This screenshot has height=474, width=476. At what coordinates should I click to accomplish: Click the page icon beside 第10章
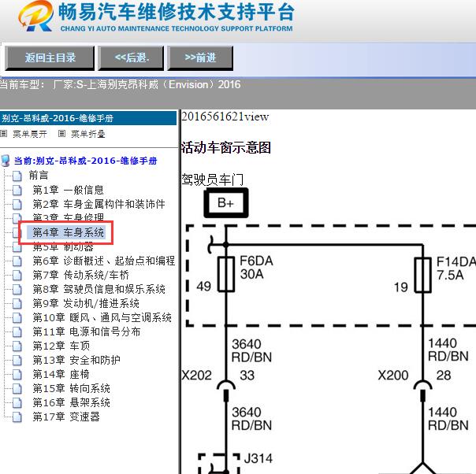17,317
